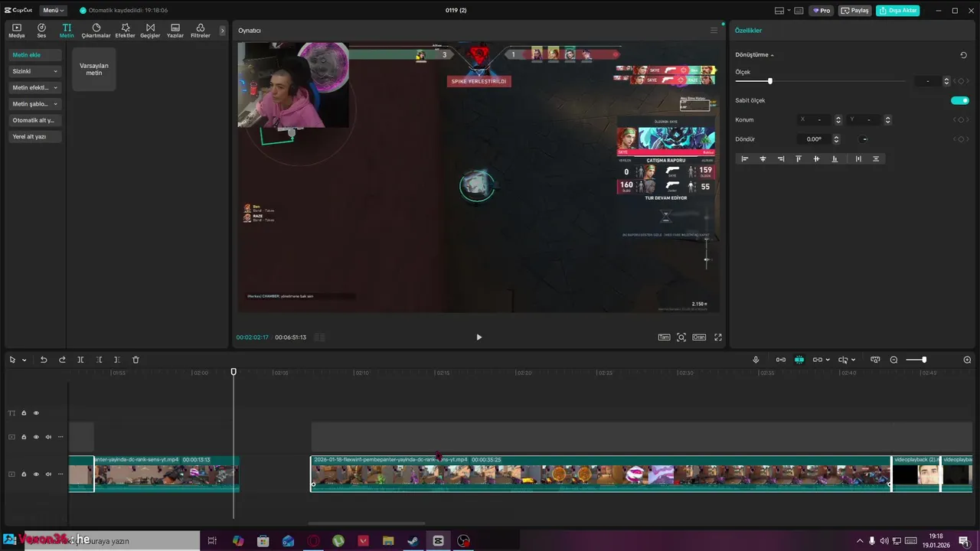Align left edge icon in properties
980x551 pixels.
pos(744,158)
